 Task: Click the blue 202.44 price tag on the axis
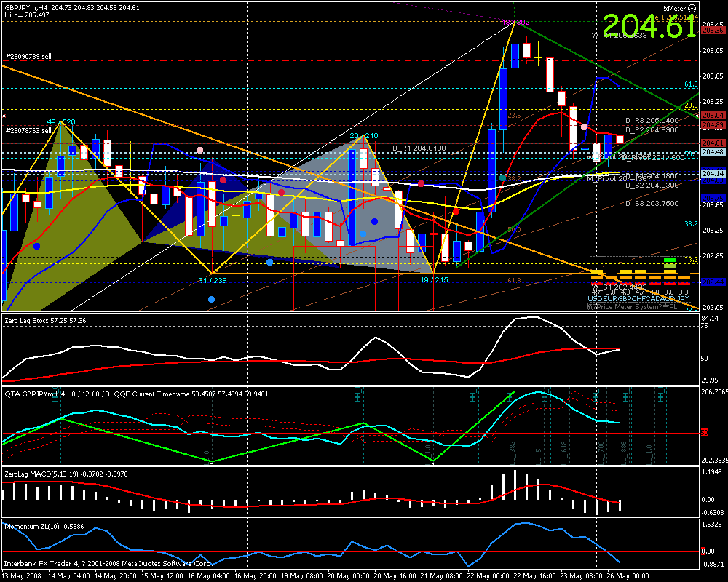pos(712,282)
